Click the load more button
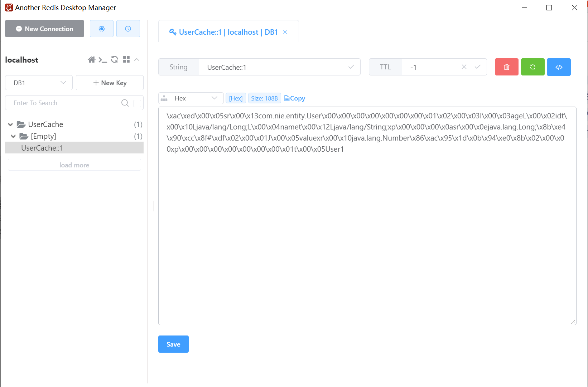The image size is (588, 387). click(74, 165)
